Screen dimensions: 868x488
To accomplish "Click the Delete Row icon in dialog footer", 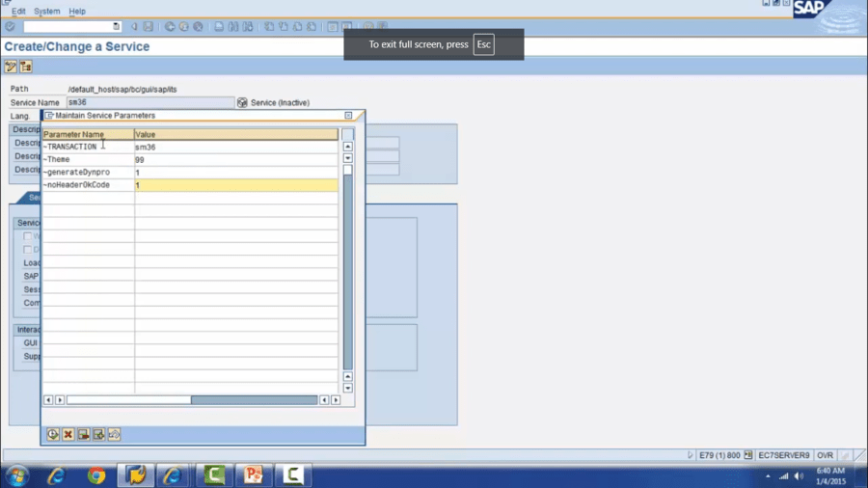I will pyautogui.click(x=84, y=434).
